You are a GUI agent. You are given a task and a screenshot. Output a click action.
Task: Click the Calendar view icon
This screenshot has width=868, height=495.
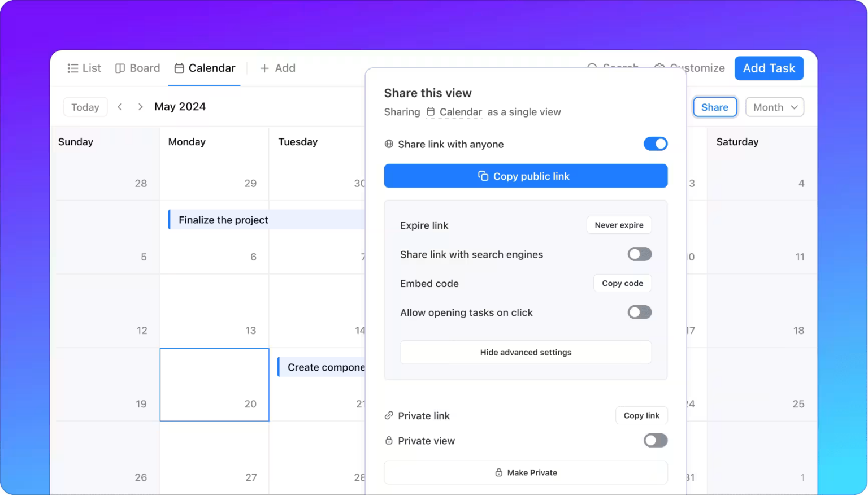179,68
